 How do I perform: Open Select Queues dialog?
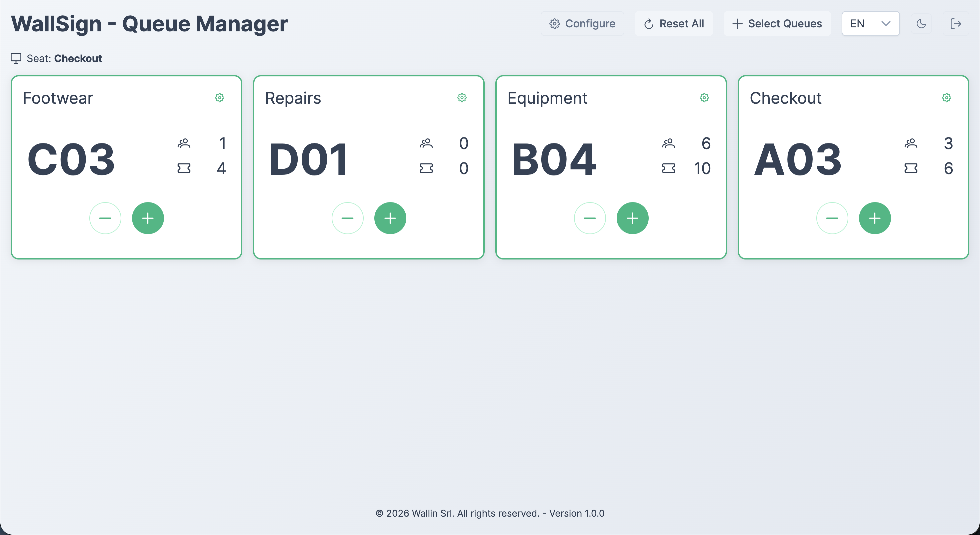coord(777,24)
